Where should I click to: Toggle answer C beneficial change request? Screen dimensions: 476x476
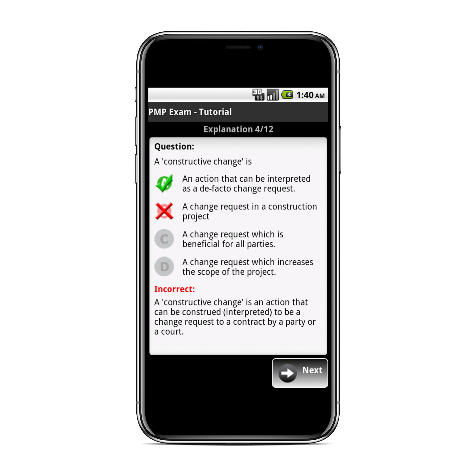pyautogui.click(x=165, y=239)
